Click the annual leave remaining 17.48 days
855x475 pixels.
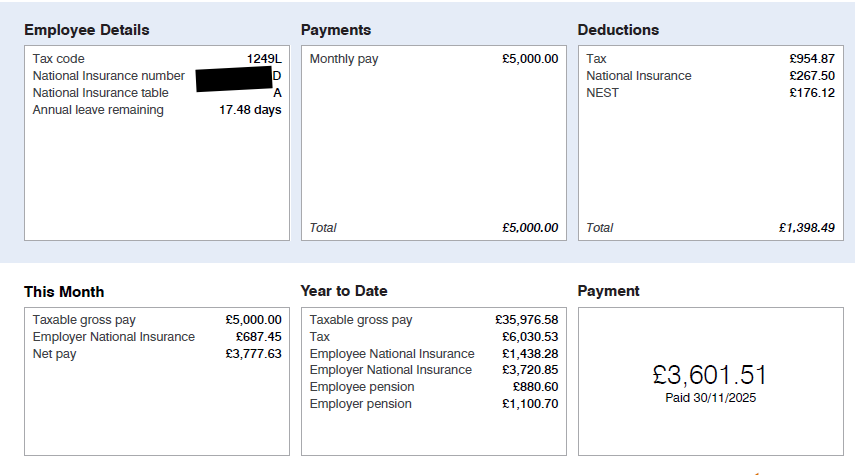pos(250,110)
